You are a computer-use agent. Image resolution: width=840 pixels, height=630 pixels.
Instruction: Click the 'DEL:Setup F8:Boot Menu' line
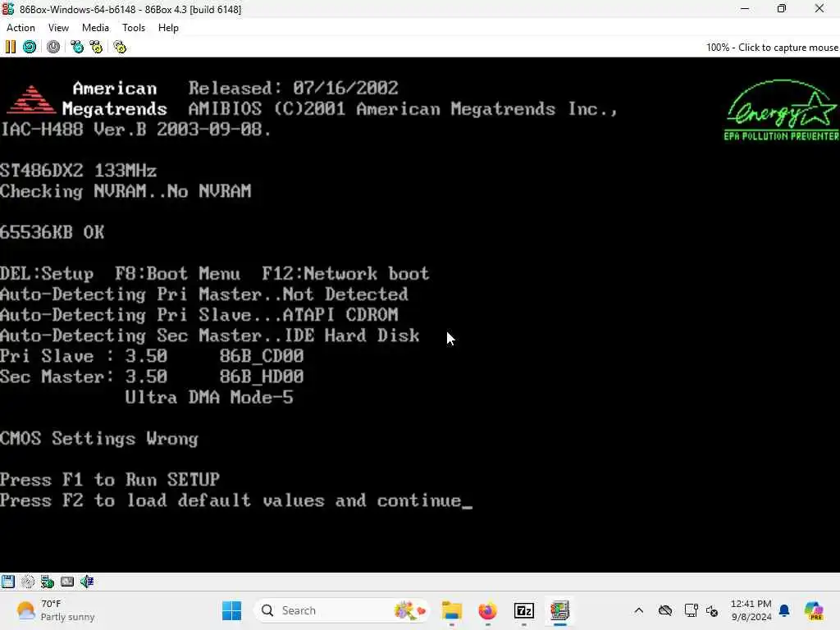[215, 274]
